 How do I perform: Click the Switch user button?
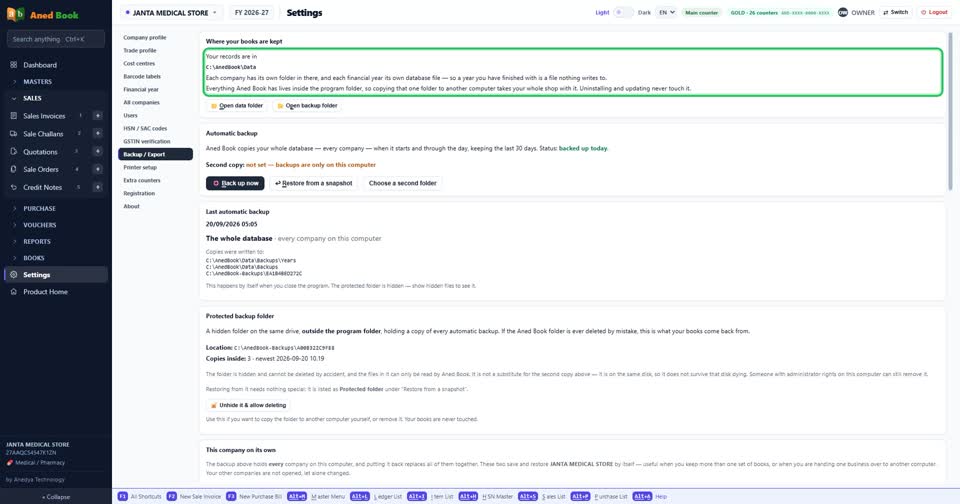(895, 12)
